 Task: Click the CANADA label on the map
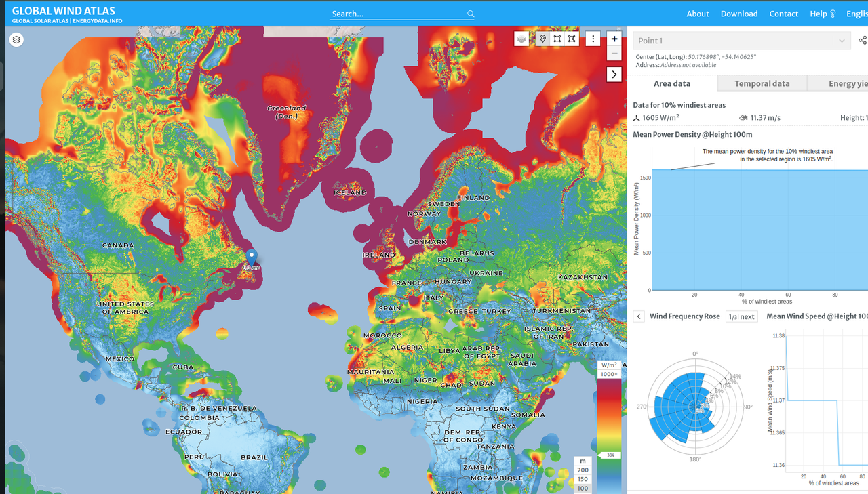pyautogui.click(x=118, y=245)
